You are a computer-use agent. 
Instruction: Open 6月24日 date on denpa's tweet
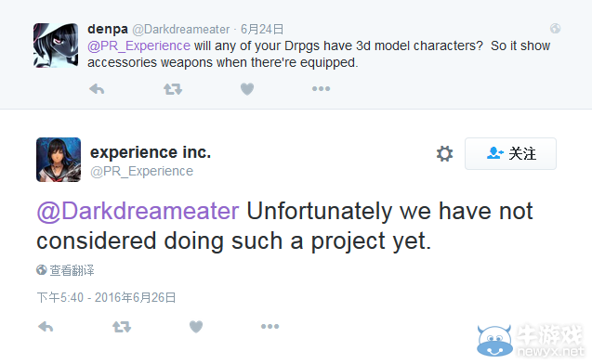262,29
